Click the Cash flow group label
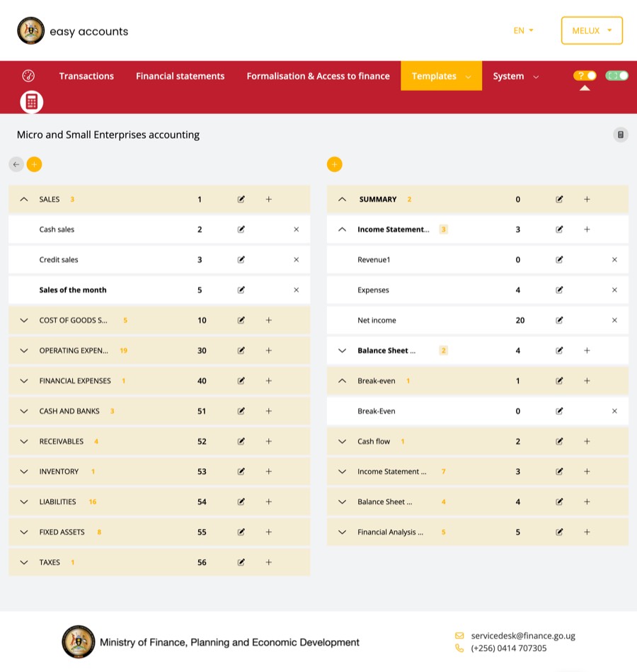 374,441
